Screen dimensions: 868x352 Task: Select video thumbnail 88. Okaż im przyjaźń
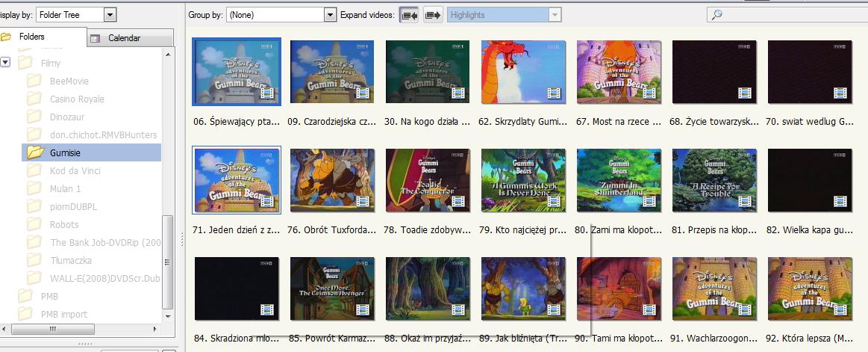(x=428, y=288)
